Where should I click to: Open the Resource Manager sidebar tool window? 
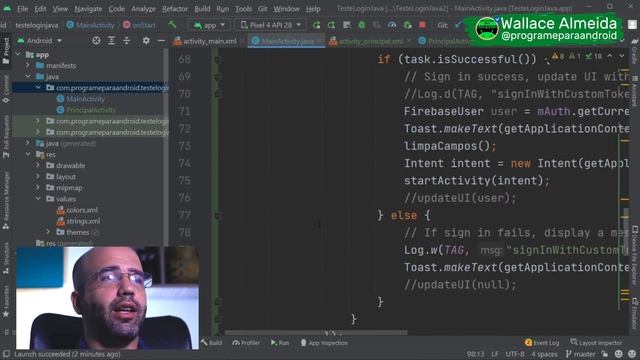pyautogui.click(x=6, y=201)
